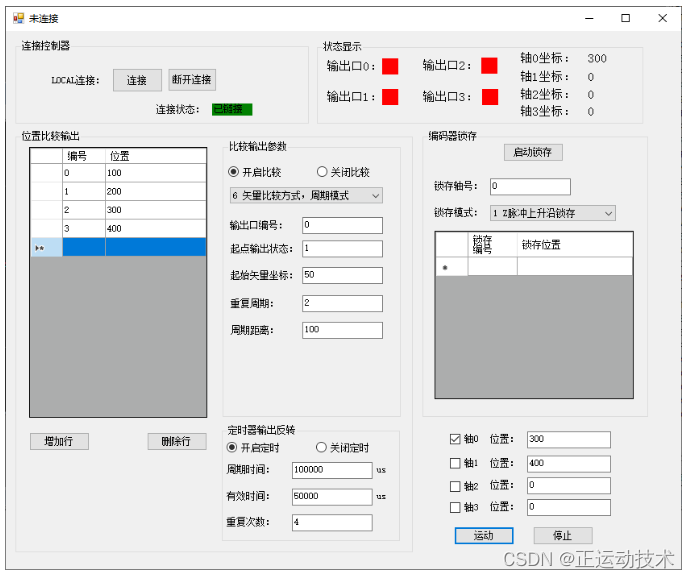690x578 pixels.
Task: Click the 锁存编号 column header
Action: click(x=492, y=245)
